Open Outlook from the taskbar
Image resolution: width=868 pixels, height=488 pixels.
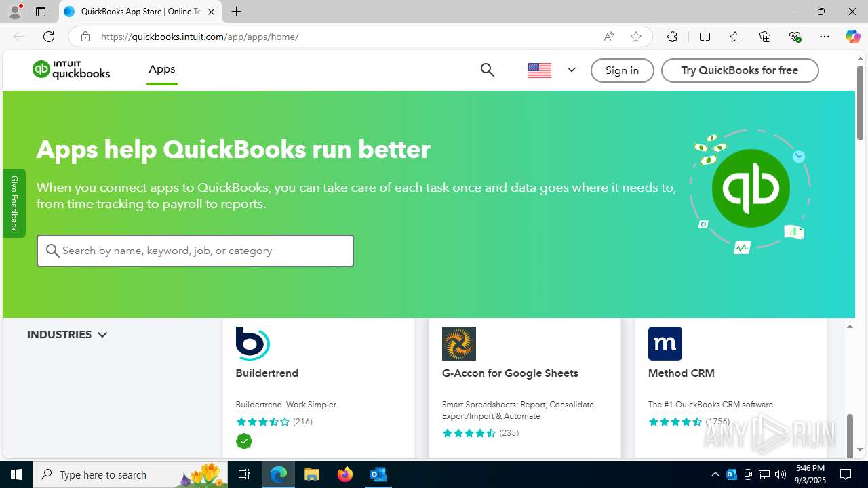pyautogui.click(x=378, y=474)
